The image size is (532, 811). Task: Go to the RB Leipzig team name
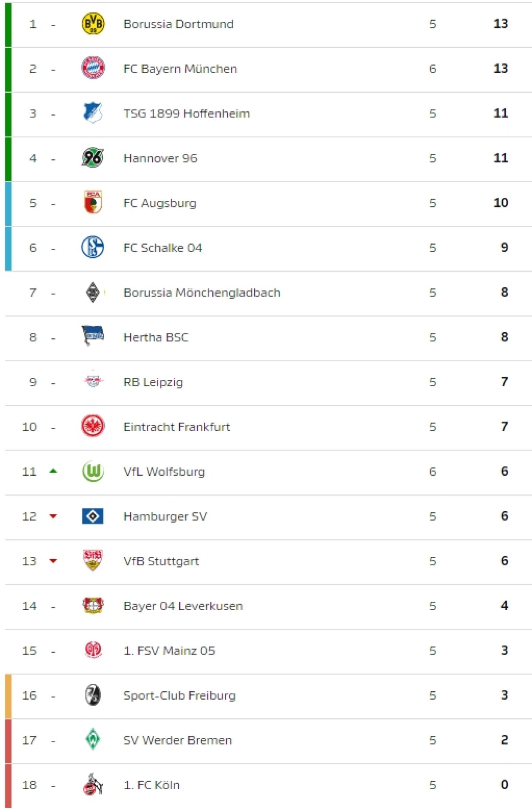153,382
